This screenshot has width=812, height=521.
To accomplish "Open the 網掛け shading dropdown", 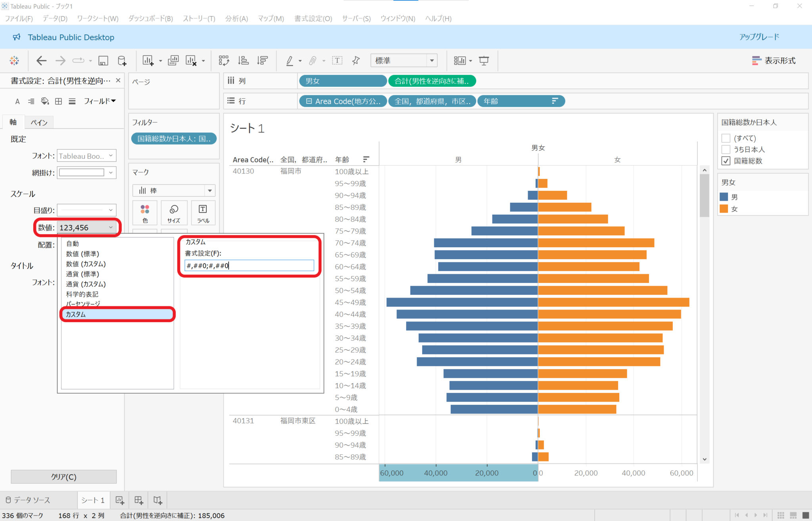I will [x=86, y=173].
